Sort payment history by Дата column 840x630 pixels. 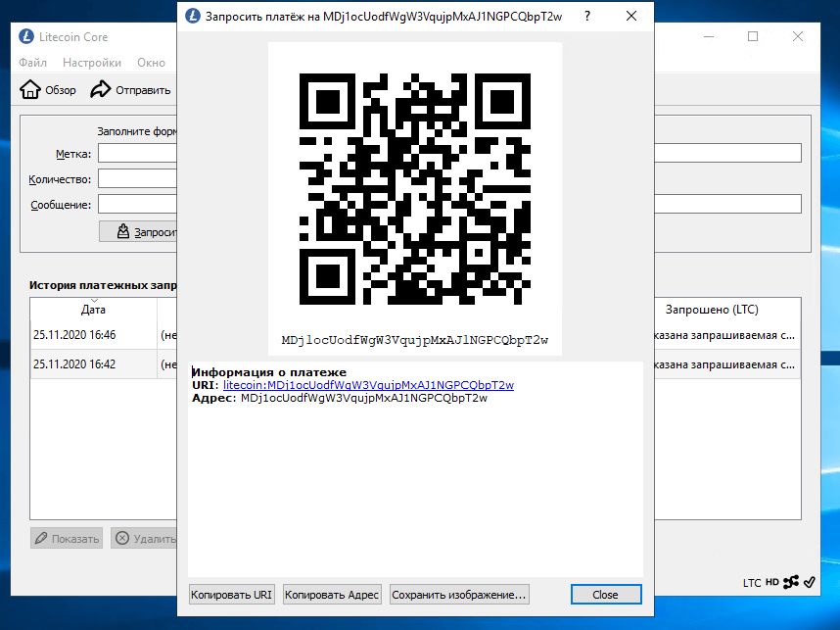pos(93,310)
